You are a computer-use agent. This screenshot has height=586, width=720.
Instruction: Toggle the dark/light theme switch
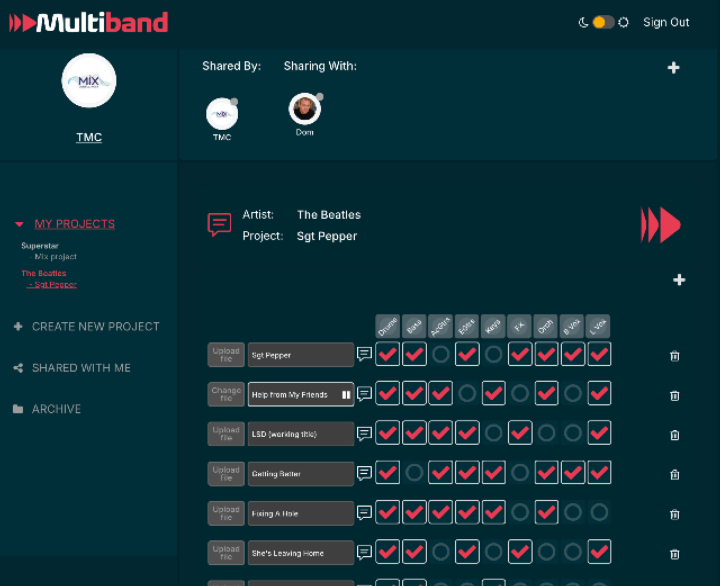pos(603,22)
